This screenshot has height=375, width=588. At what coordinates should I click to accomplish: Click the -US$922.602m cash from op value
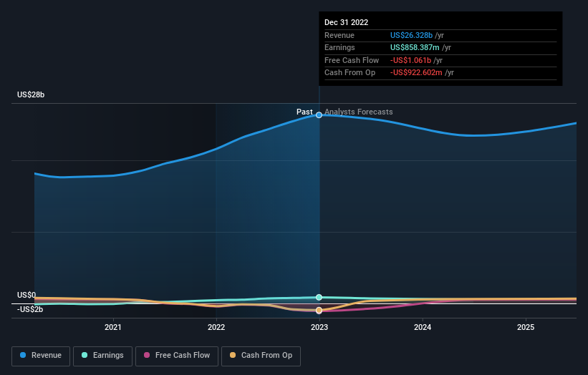coord(416,73)
